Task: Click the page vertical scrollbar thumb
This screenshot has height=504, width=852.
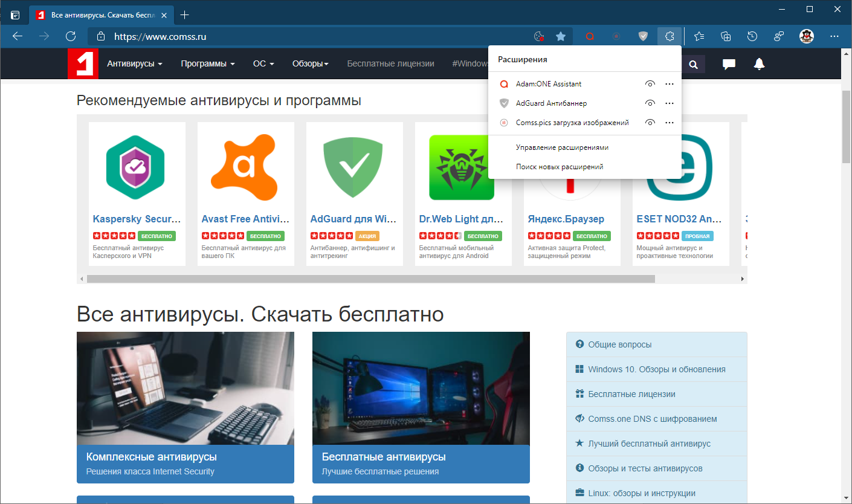Action: click(847, 127)
